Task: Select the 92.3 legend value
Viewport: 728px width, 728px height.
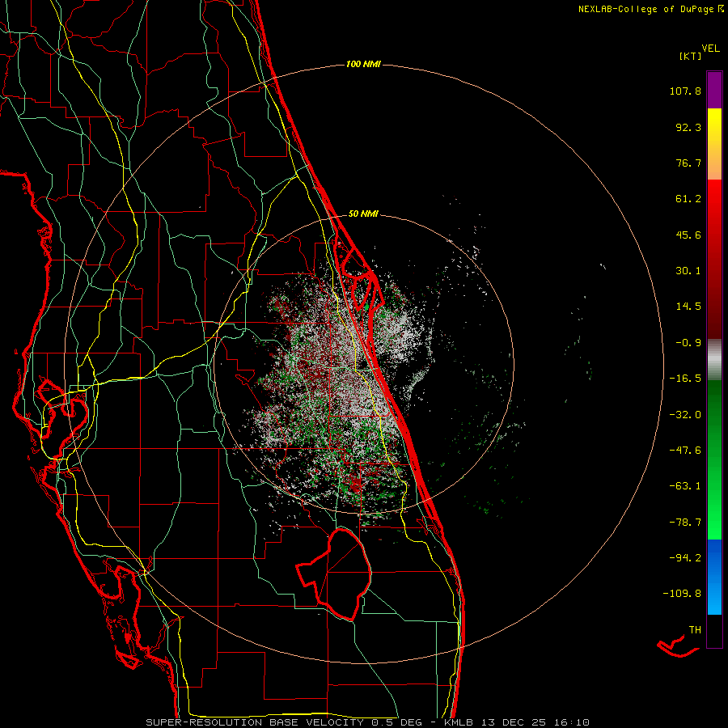Action: click(x=688, y=127)
